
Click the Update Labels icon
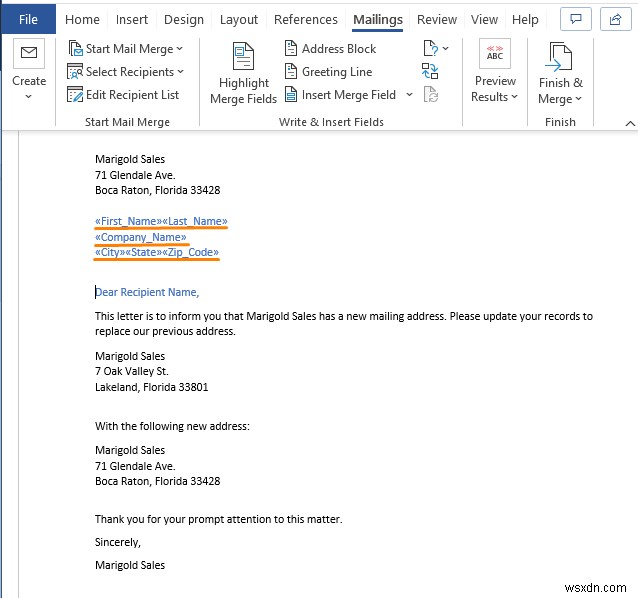pos(430,94)
